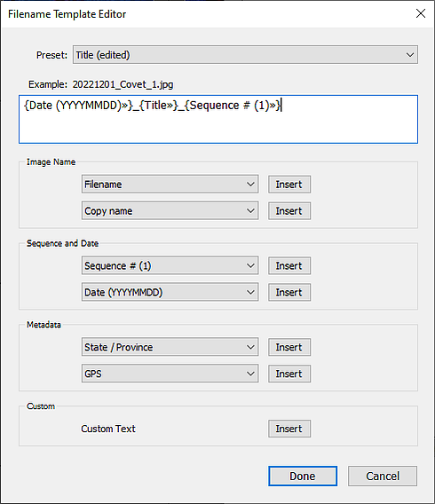Insert the Date (YYYYMMDD) token
The height and width of the screenshot is (504, 435).
pos(289,292)
